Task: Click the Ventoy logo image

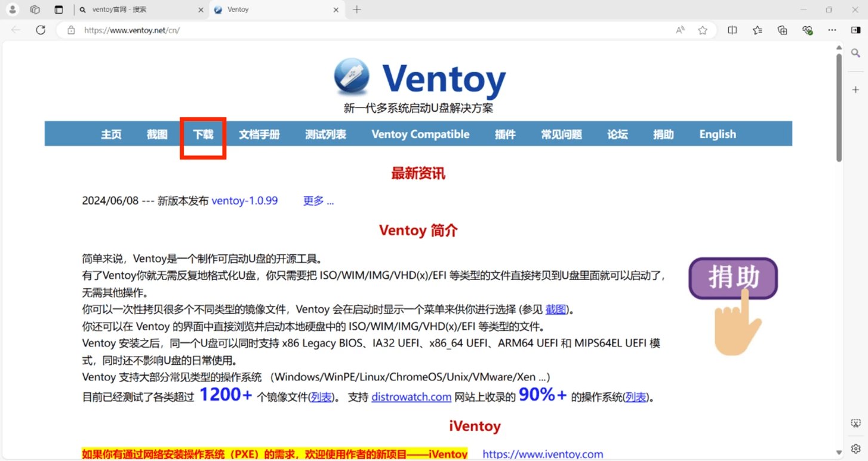Action: click(x=352, y=76)
